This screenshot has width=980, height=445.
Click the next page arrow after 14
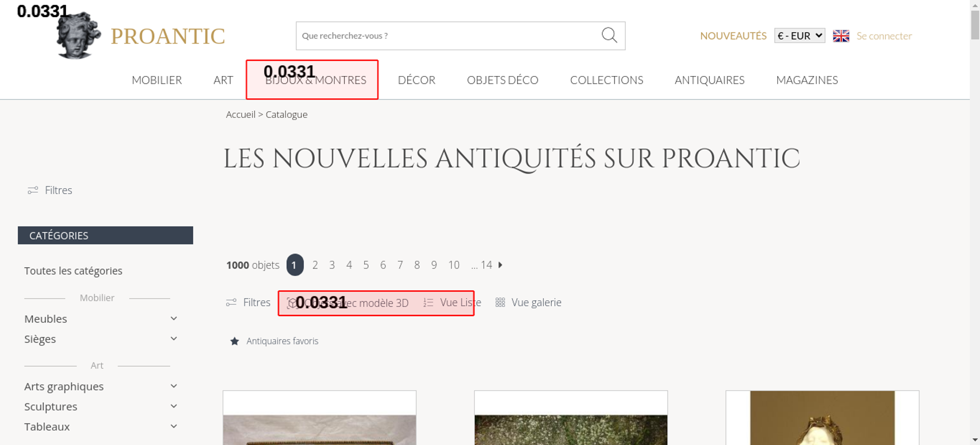(500, 265)
